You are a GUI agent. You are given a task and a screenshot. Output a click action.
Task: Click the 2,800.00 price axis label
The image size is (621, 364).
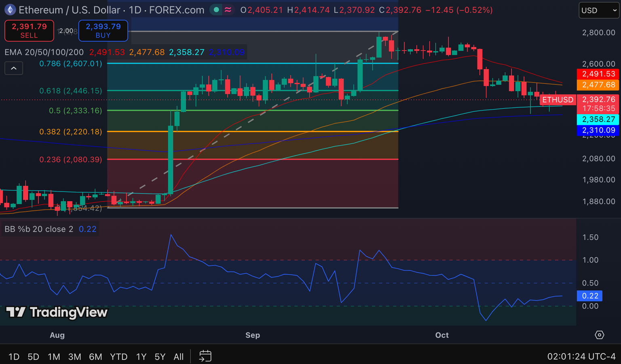pyautogui.click(x=598, y=33)
